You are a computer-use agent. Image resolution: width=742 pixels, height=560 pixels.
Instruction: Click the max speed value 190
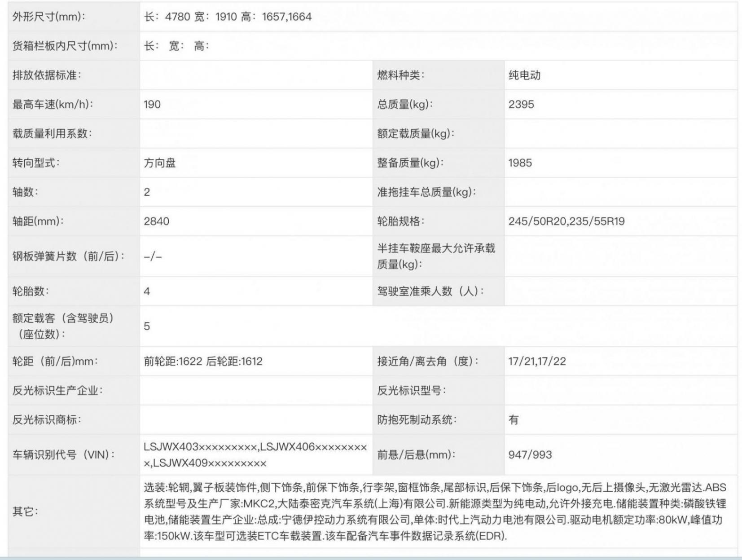pyautogui.click(x=152, y=104)
